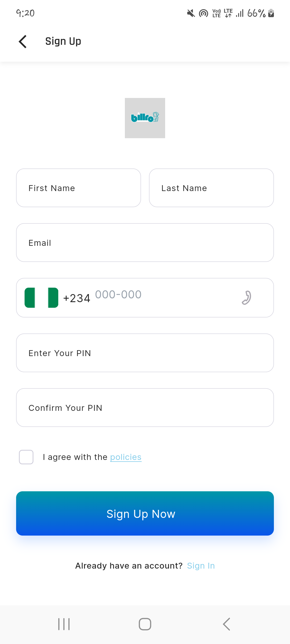Image resolution: width=290 pixels, height=644 pixels.
Task: Focus the Last Name field
Action: pyautogui.click(x=211, y=188)
